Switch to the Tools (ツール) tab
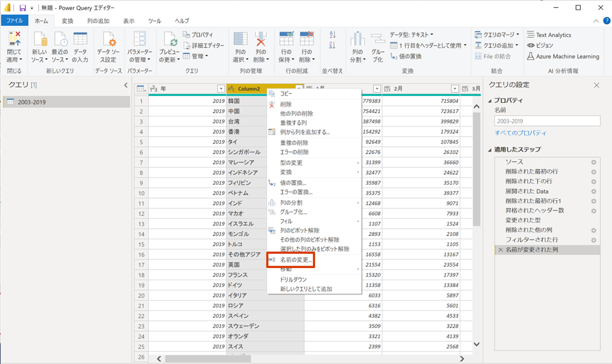612x364 pixels. [154, 21]
